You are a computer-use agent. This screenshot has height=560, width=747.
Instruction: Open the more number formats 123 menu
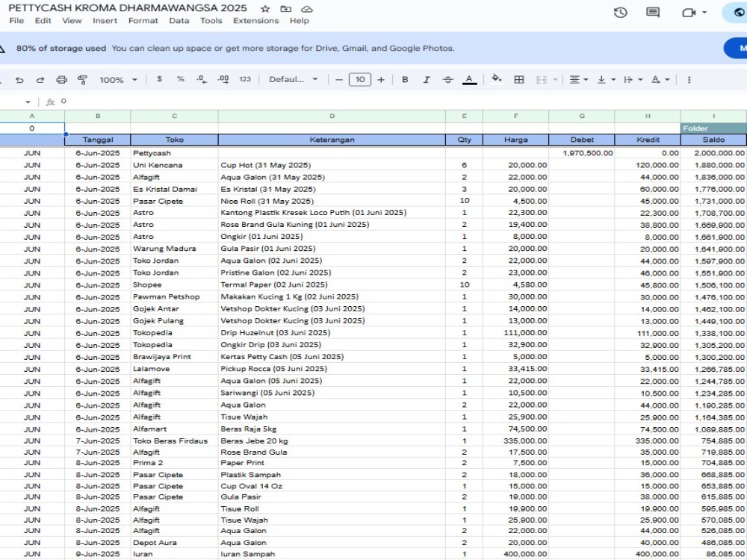[x=245, y=79]
